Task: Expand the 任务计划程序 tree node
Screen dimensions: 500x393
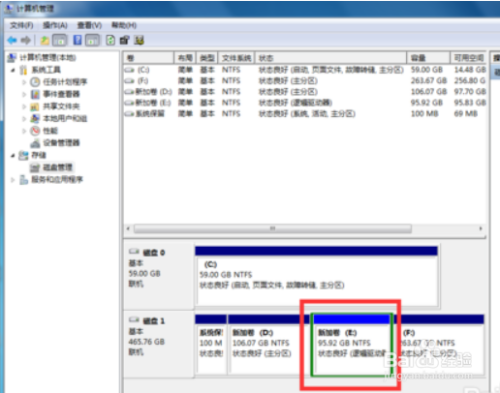Action: click(24, 82)
